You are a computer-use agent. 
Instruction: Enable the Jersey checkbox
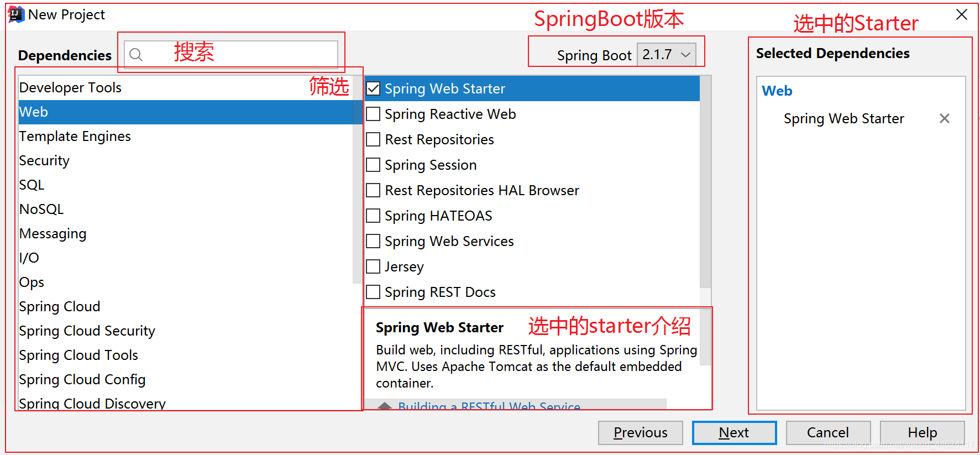[373, 266]
